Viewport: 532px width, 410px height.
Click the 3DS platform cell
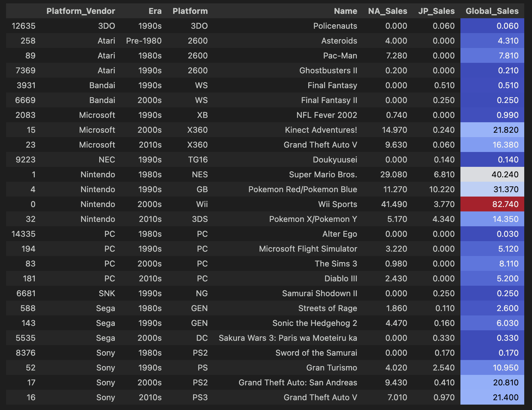point(200,219)
